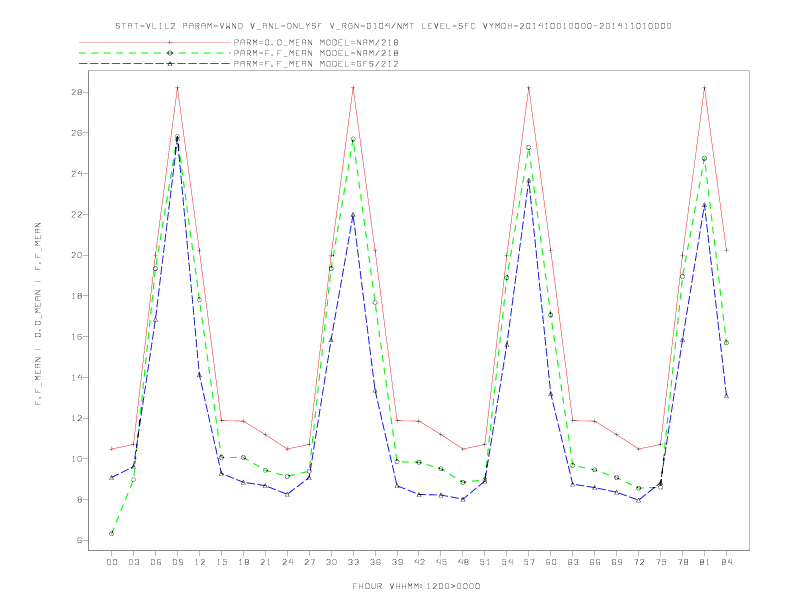Screen dimensions: 792x612
Task: Click x-axis tick label 18
Action: coord(243,562)
